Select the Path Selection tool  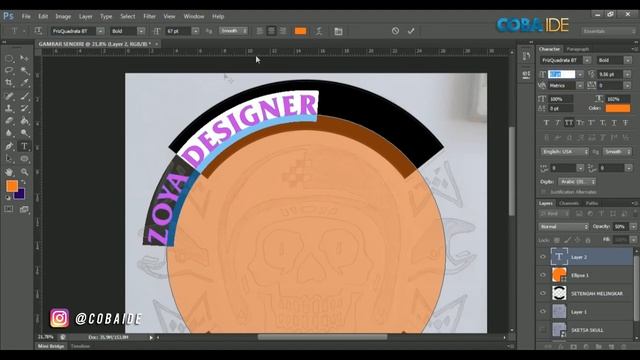click(x=9, y=159)
